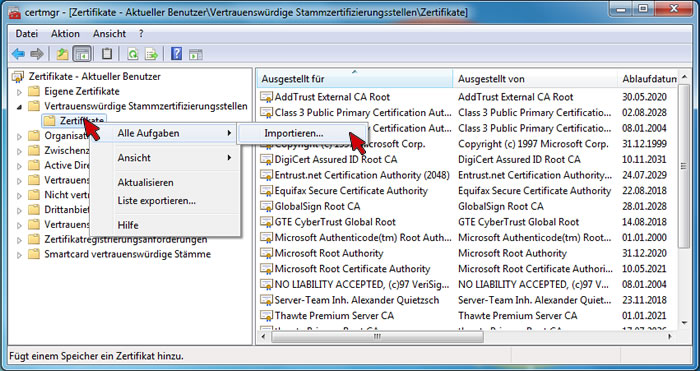This screenshot has width=700, height=371.
Task: Expand the Eigene Zertifikate tree node
Action: pyautogui.click(x=19, y=92)
